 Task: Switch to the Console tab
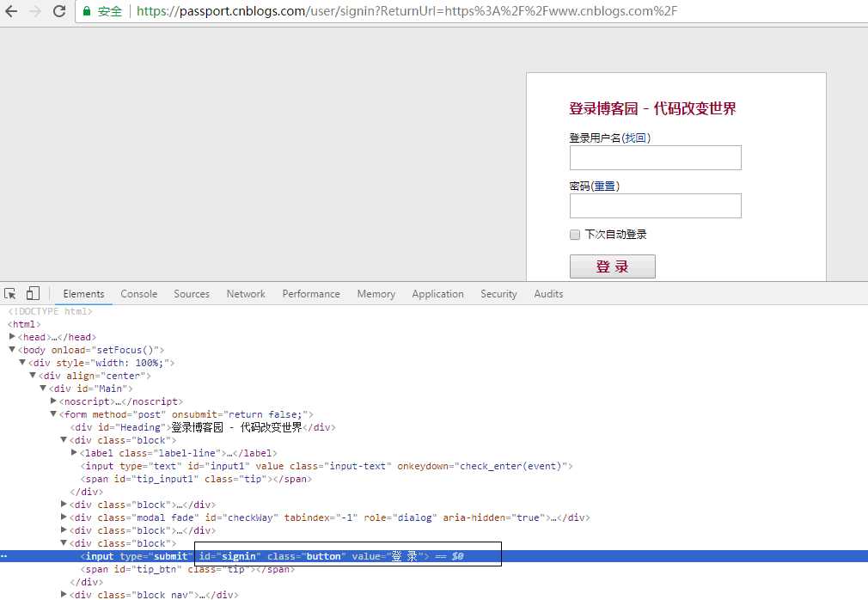click(139, 294)
